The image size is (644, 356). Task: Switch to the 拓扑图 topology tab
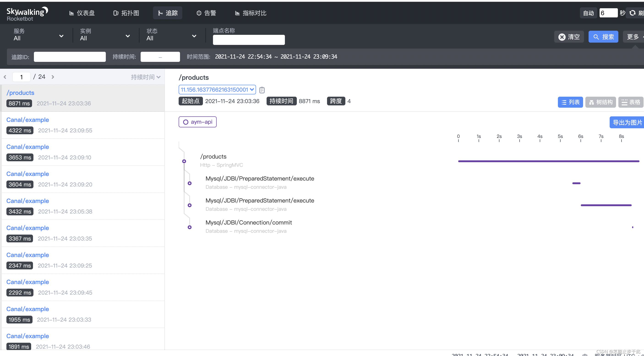126,13
